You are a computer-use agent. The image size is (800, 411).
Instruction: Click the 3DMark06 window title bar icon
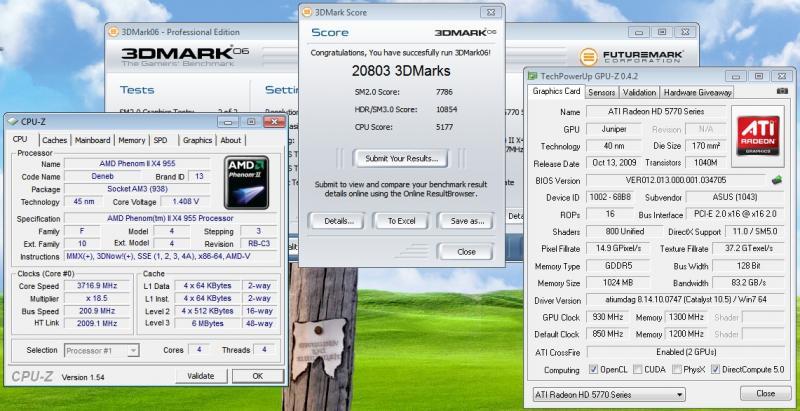pos(113,32)
